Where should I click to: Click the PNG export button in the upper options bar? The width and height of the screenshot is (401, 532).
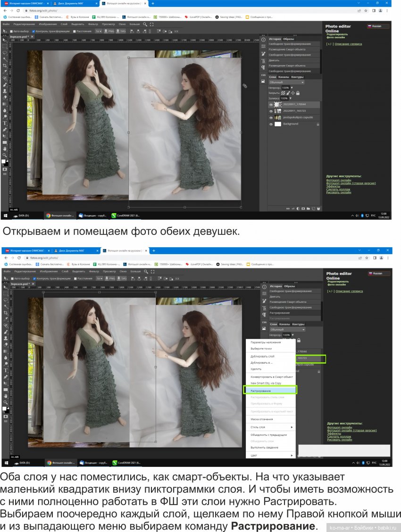(x=109, y=31)
